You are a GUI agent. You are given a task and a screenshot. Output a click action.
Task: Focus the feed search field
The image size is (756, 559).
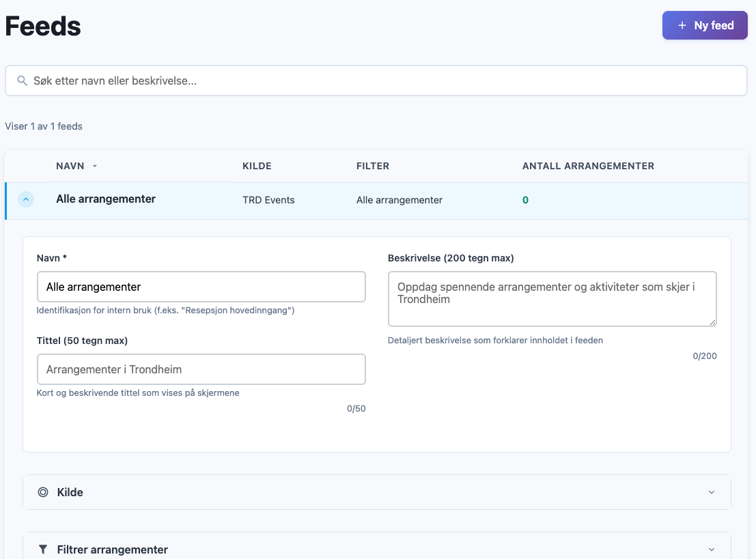coord(382,81)
